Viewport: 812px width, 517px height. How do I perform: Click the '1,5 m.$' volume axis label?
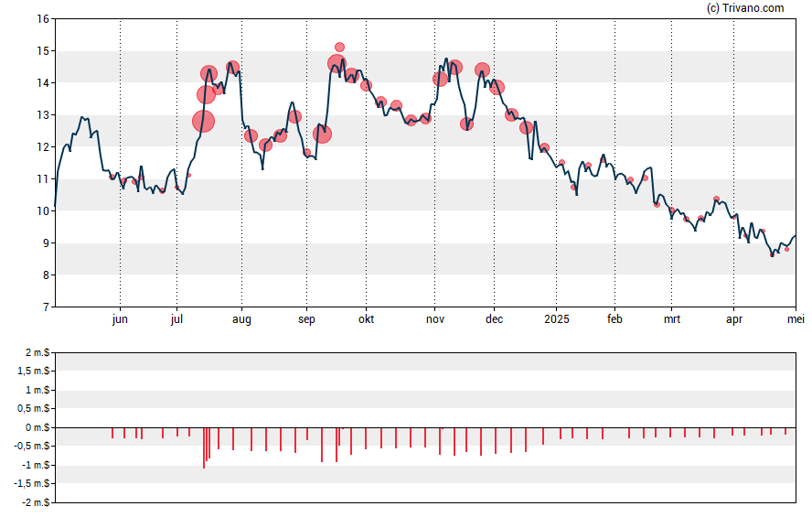pyautogui.click(x=34, y=372)
